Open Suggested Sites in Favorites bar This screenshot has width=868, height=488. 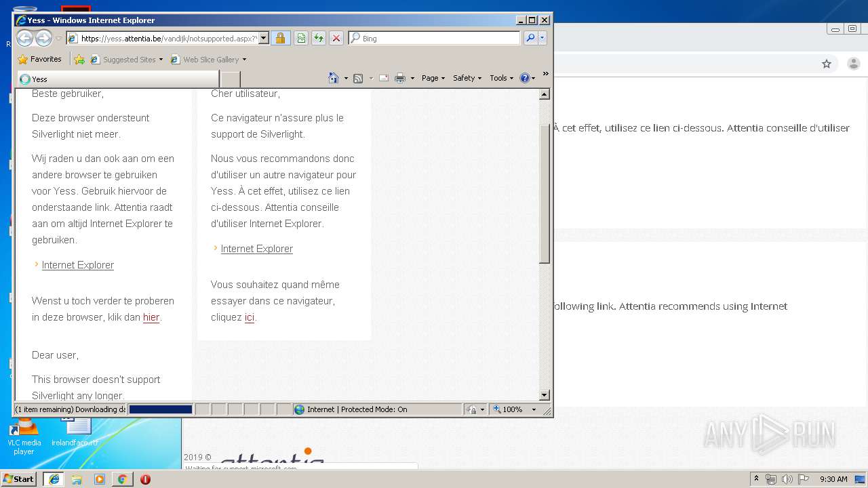127,59
